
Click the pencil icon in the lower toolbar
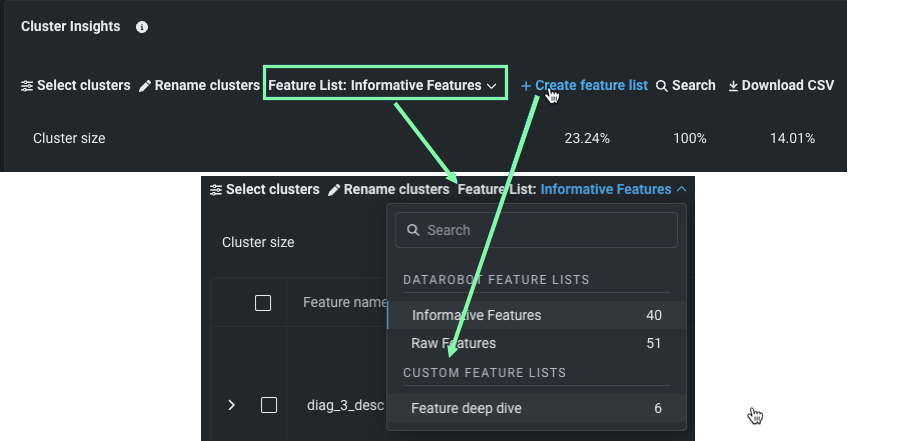coord(334,189)
